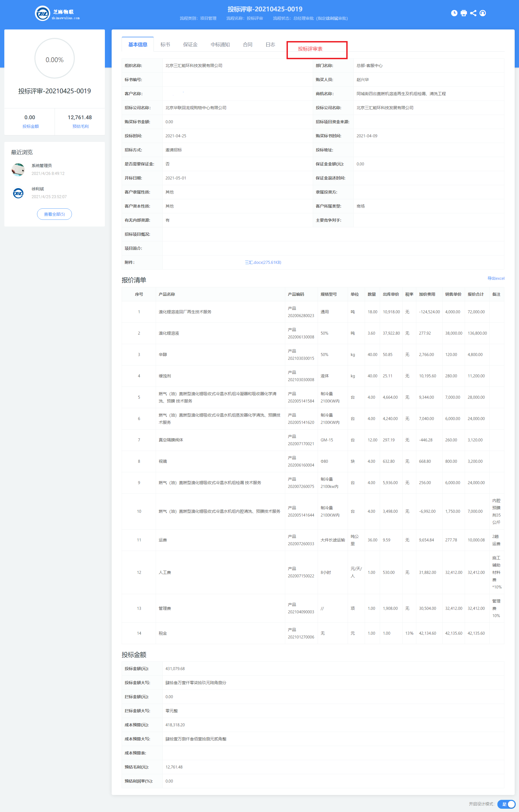Open the 投标评审表 tab
The height and width of the screenshot is (812, 519).
310,49
